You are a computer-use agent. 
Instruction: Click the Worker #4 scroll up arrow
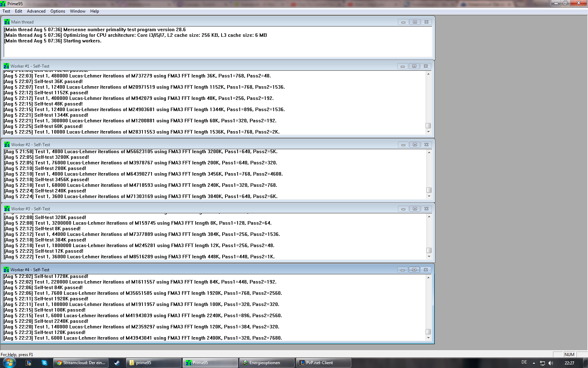[428, 278]
